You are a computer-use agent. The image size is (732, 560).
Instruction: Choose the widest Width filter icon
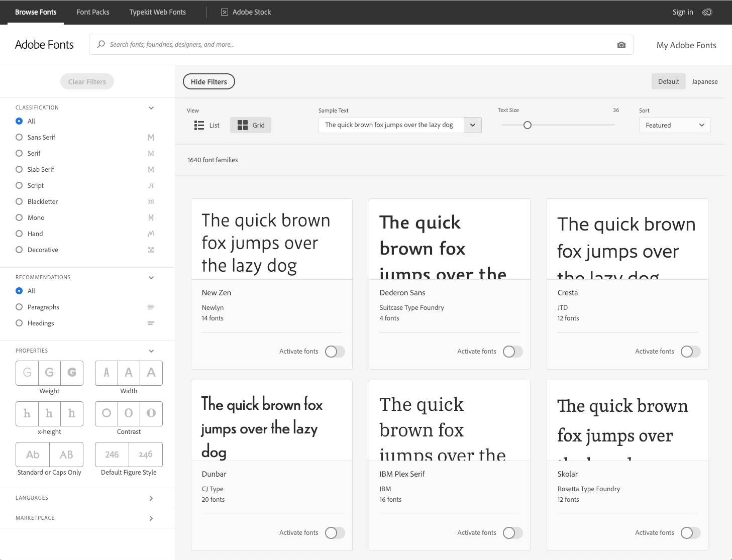click(x=151, y=373)
